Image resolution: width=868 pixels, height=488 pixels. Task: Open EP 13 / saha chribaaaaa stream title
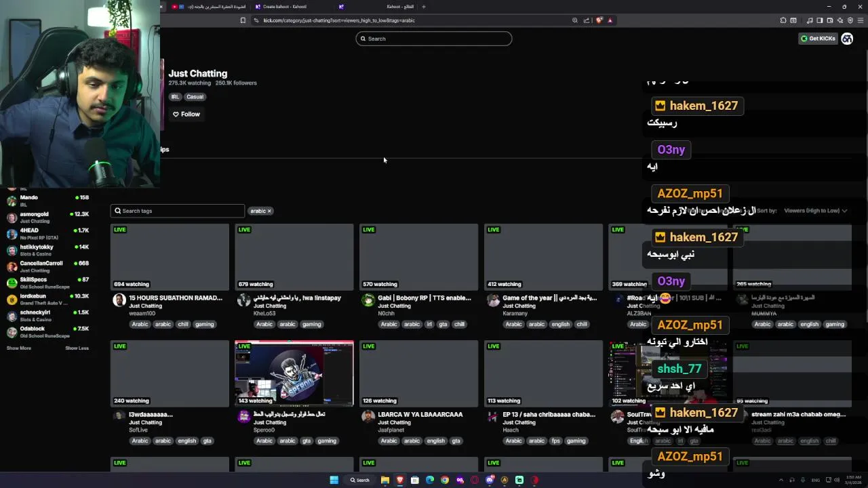pyautogui.click(x=549, y=415)
